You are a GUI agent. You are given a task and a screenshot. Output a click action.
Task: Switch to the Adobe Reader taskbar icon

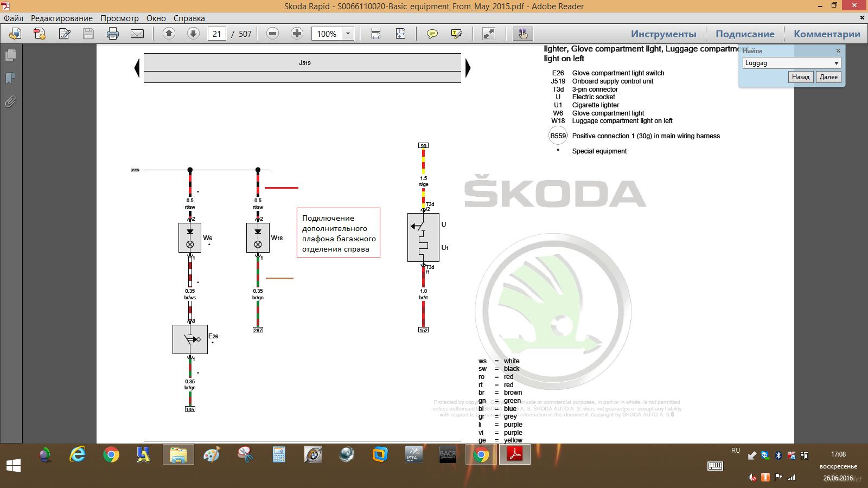(515, 454)
